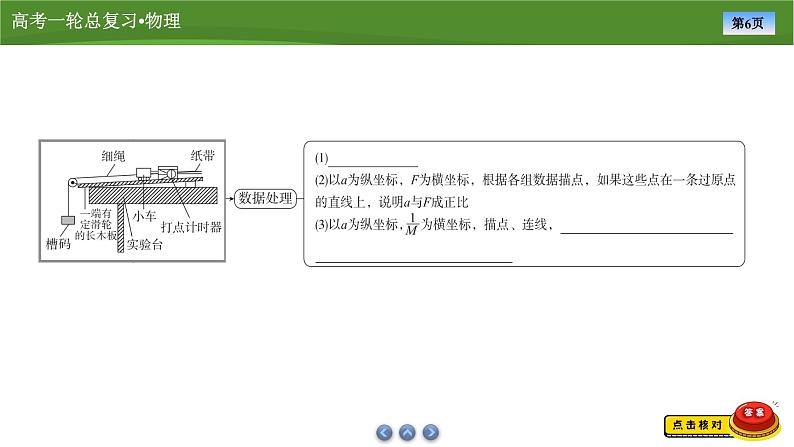Click the 槽码 weight block in diagram
Image resolution: width=794 pixels, height=447 pixels.
(66, 220)
